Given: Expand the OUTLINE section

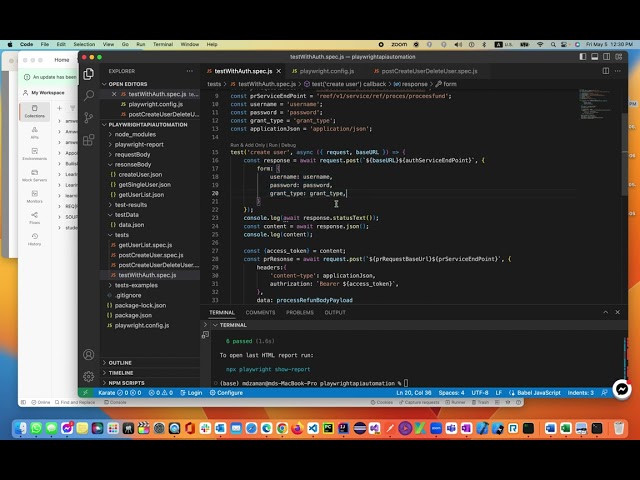Looking at the screenshot, I should tap(120, 363).
